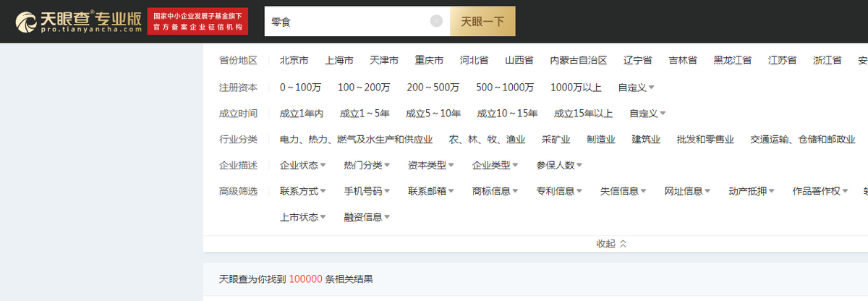Clear the search box with the X icon

(436, 21)
